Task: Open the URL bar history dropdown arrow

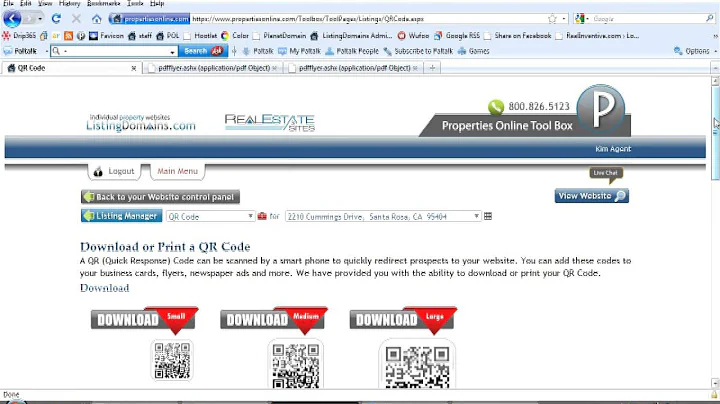Action: (564, 19)
